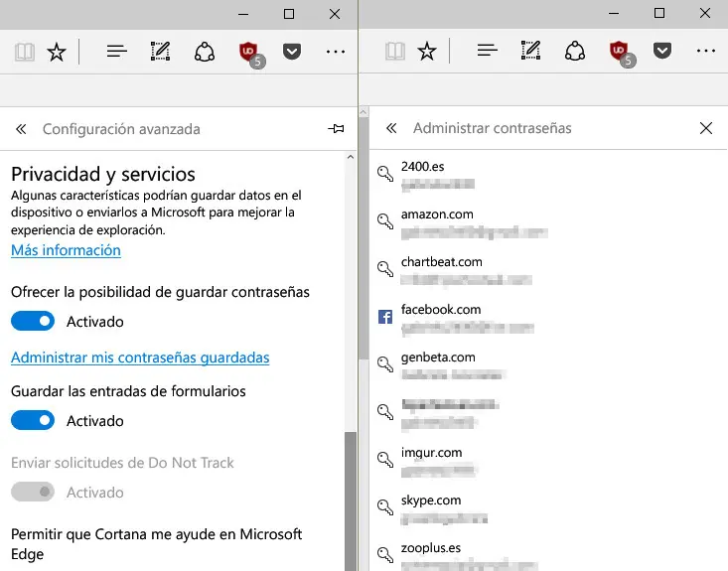Click key icon beside 2400.es
Viewport: 728px width, 571px height.
385,173
